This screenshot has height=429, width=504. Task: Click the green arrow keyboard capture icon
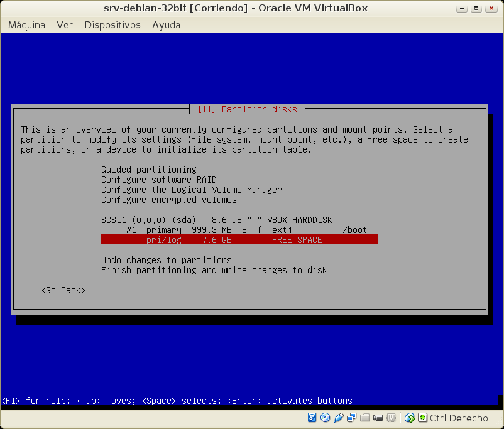coord(422,418)
